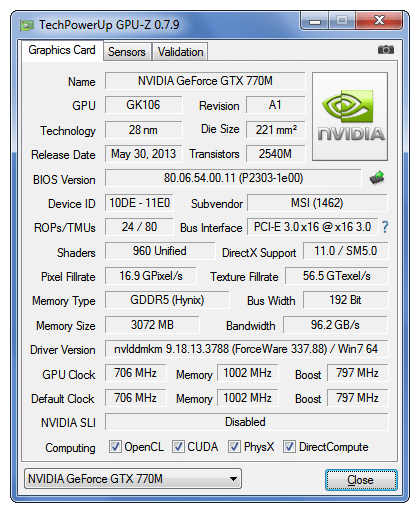Toggle the CUDA checkbox
Screen dimensions: 420x513
click(x=178, y=446)
